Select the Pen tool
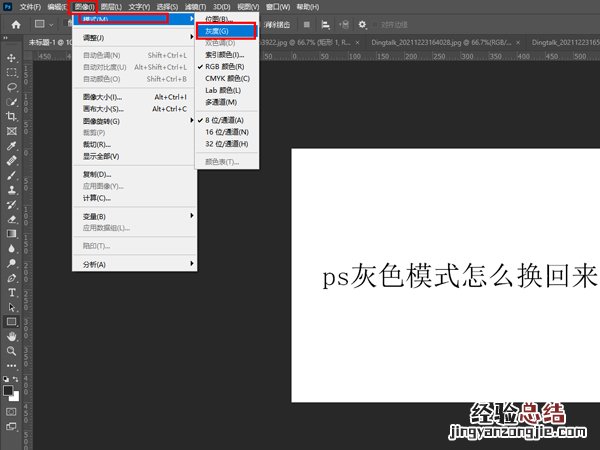Screen dimensions: 600x450 pyautogui.click(x=12, y=278)
